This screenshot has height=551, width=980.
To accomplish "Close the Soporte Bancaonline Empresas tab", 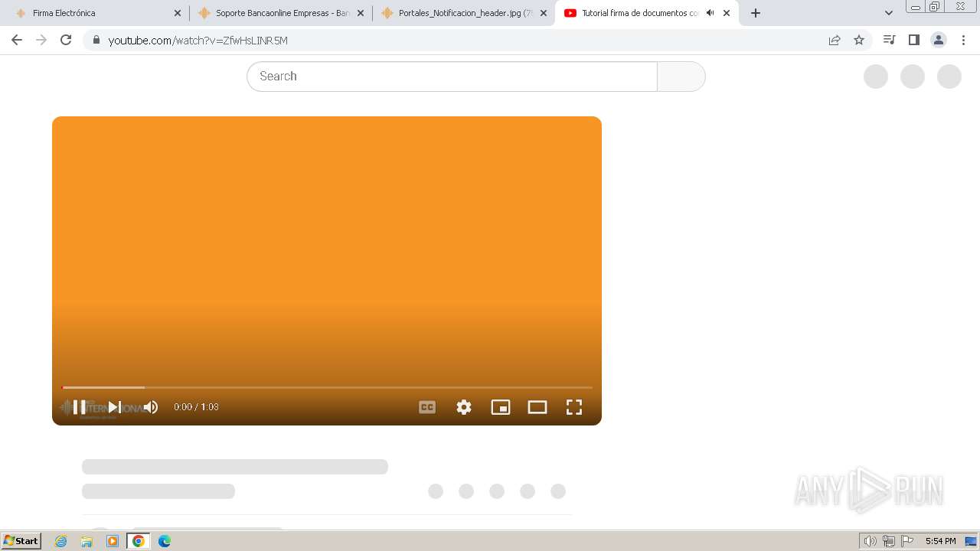I will [x=361, y=13].
